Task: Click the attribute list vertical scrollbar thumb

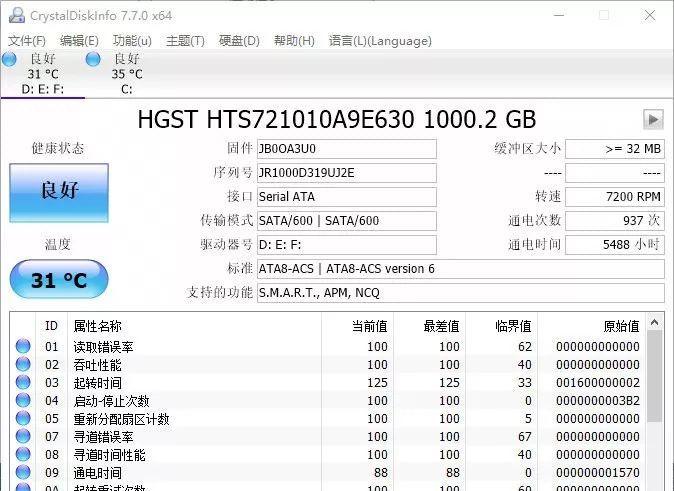Action: coord(655,376)
